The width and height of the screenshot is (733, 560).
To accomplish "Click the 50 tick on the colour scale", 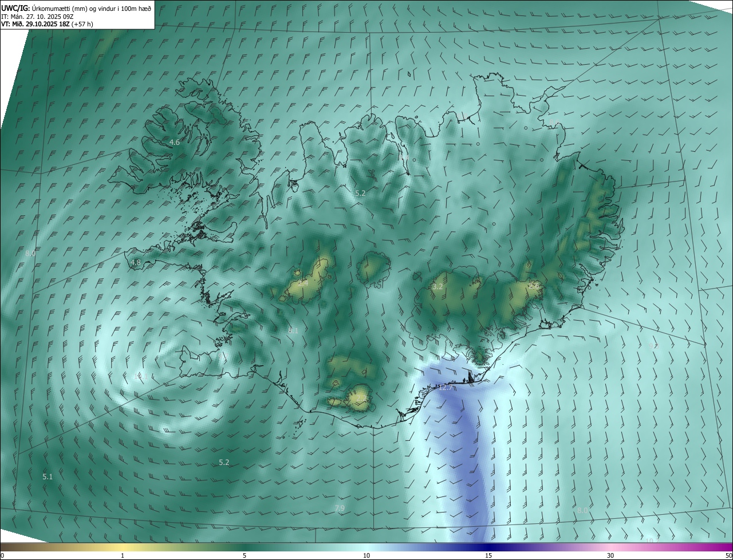I will (x=728, y=555).
